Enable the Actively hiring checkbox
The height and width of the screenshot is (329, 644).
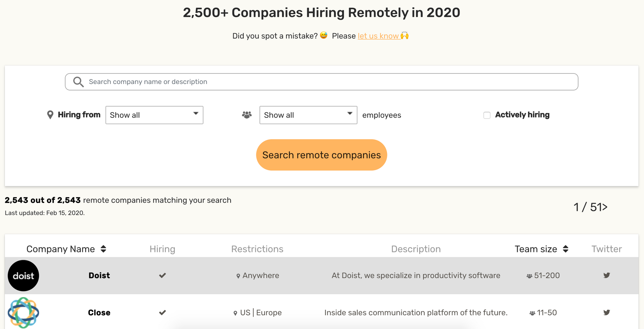487,115
